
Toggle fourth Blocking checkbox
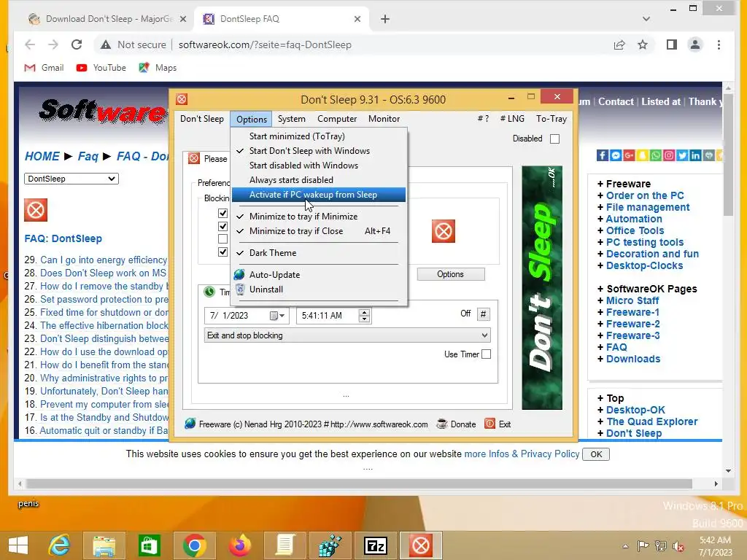222,252
